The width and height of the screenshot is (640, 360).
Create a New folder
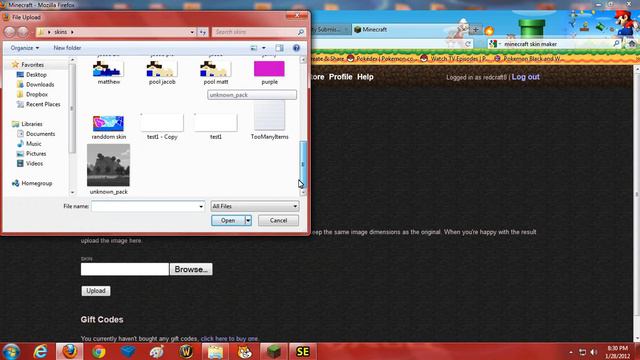pyautogui.click(x=67, y=48)
